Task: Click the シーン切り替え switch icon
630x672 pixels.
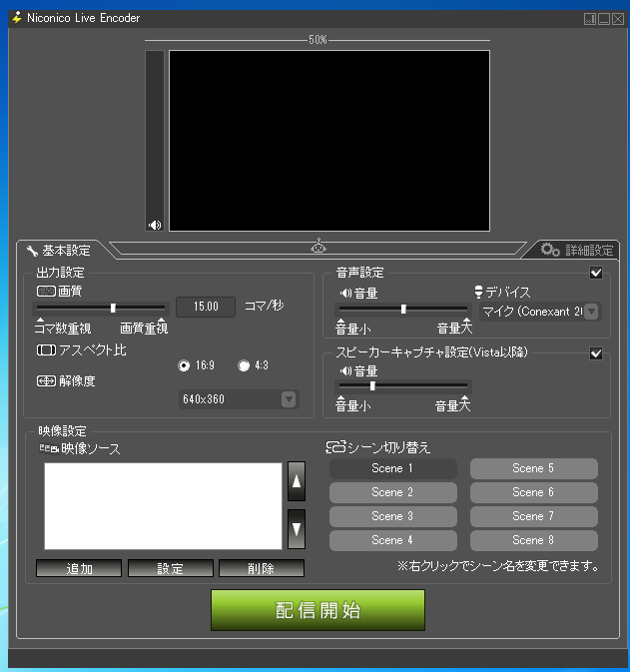Action: [x=335, y=447]
